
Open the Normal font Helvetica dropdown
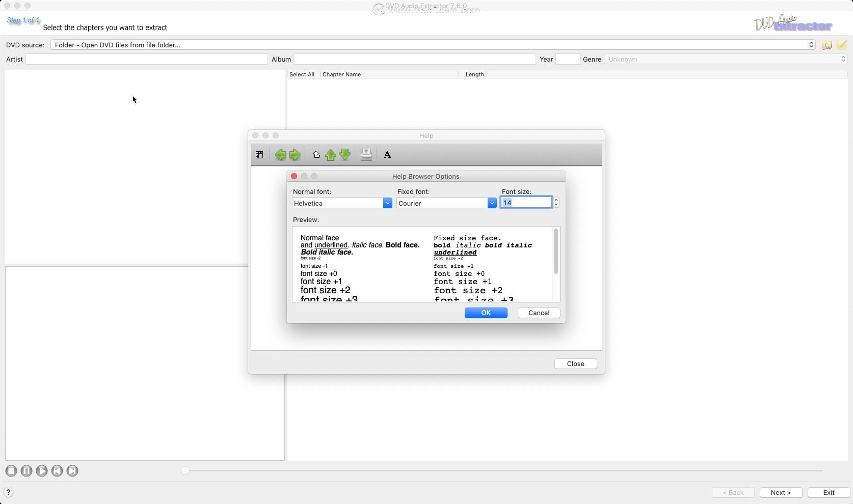pos(388,203)
